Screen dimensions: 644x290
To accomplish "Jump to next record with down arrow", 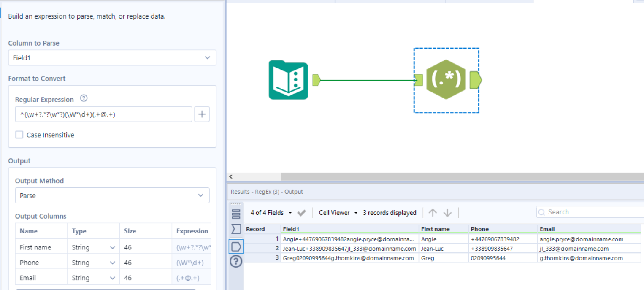I will (x=447, y=213).
